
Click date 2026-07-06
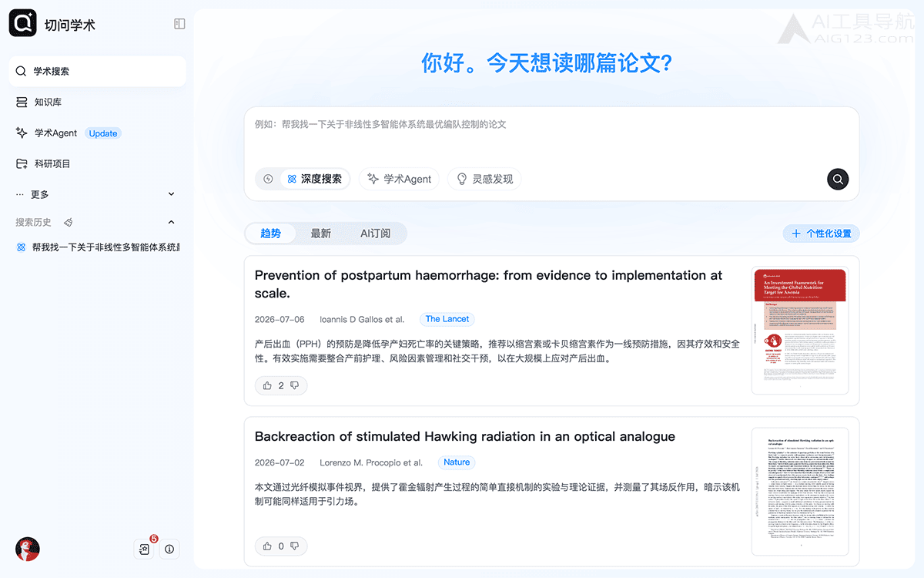click(280, 319)
